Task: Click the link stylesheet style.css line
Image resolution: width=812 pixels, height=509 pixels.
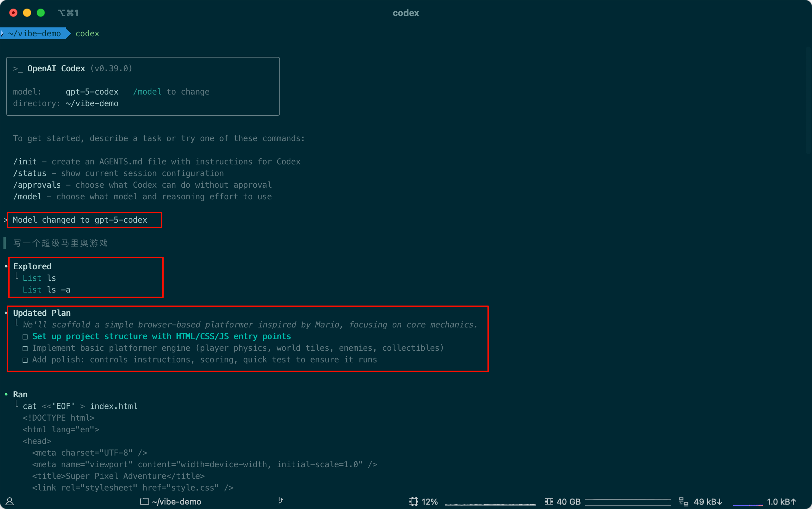Action: click(133, 488)
